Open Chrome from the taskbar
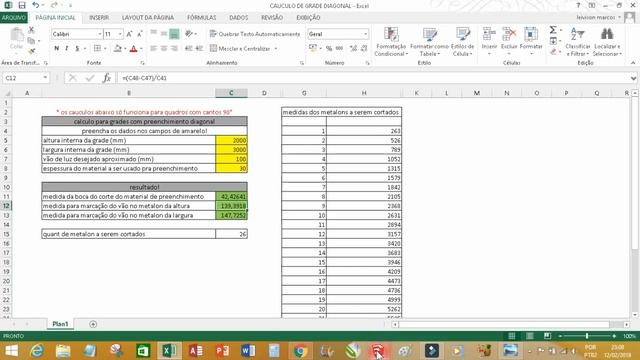 click(x=300, y=351)
